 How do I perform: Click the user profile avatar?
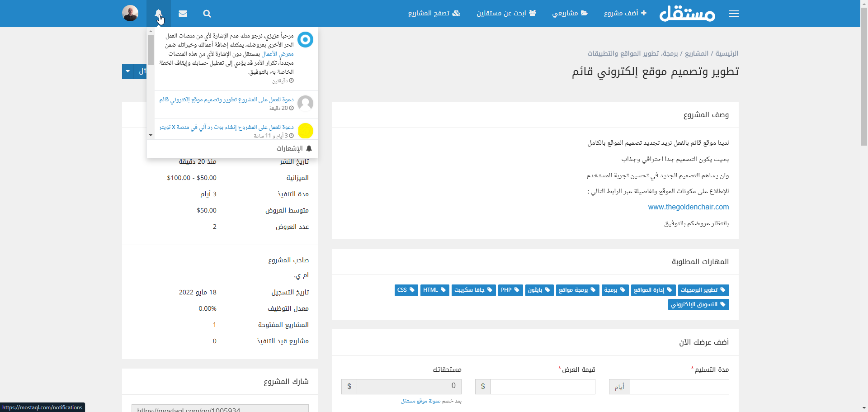pos(130,14)
